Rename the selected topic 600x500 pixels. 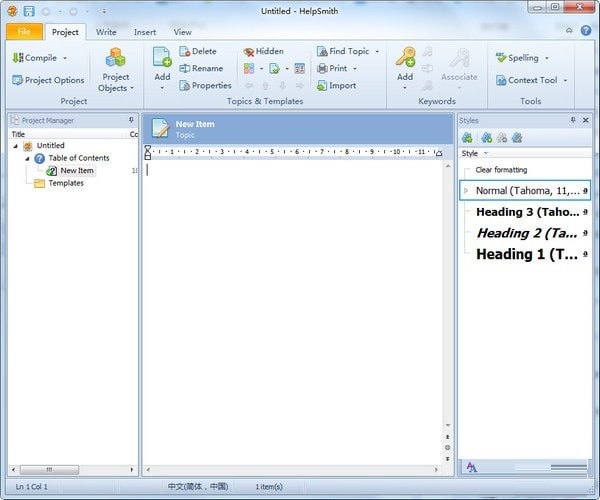click(201, 68)
